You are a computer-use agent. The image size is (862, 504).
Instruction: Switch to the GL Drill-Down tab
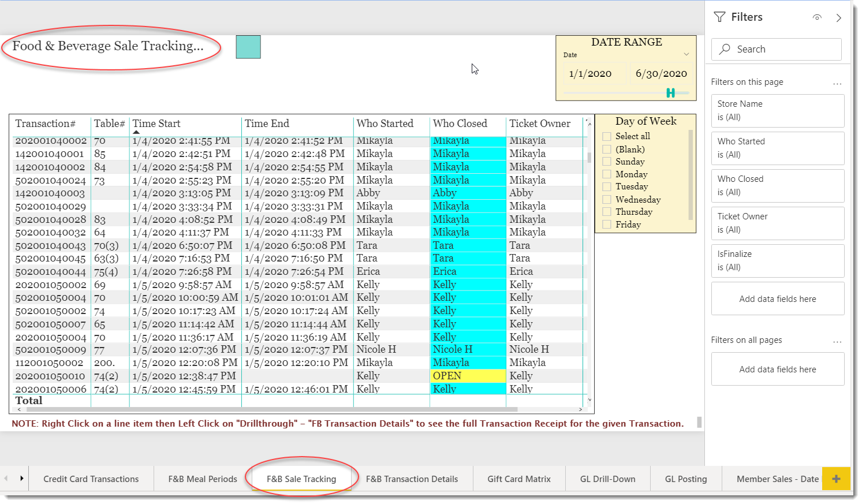pyautogui.click(x=608, y=479)
